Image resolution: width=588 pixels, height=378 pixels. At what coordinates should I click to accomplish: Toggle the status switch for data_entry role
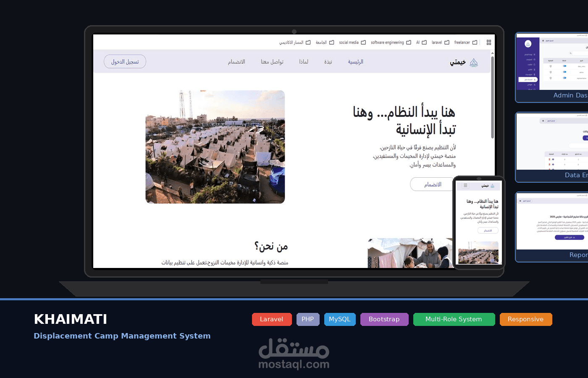(x=564, y=66)
